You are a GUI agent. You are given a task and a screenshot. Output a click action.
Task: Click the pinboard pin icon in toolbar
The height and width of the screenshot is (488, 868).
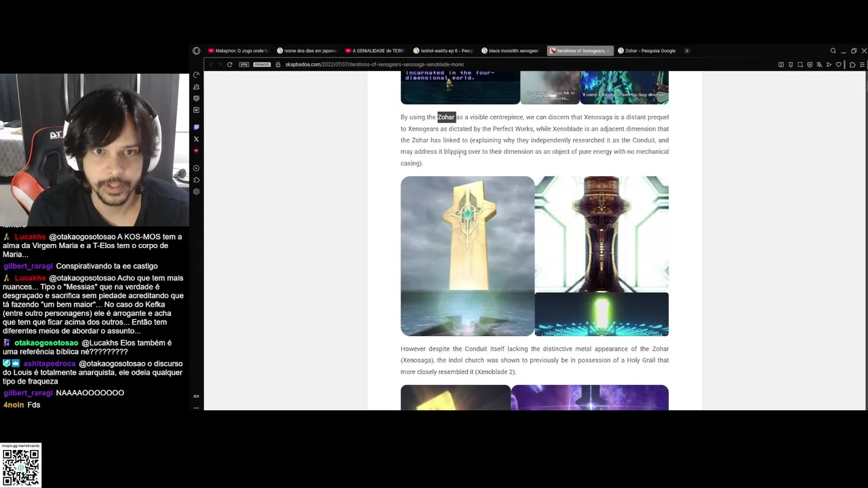pos(791,64)
